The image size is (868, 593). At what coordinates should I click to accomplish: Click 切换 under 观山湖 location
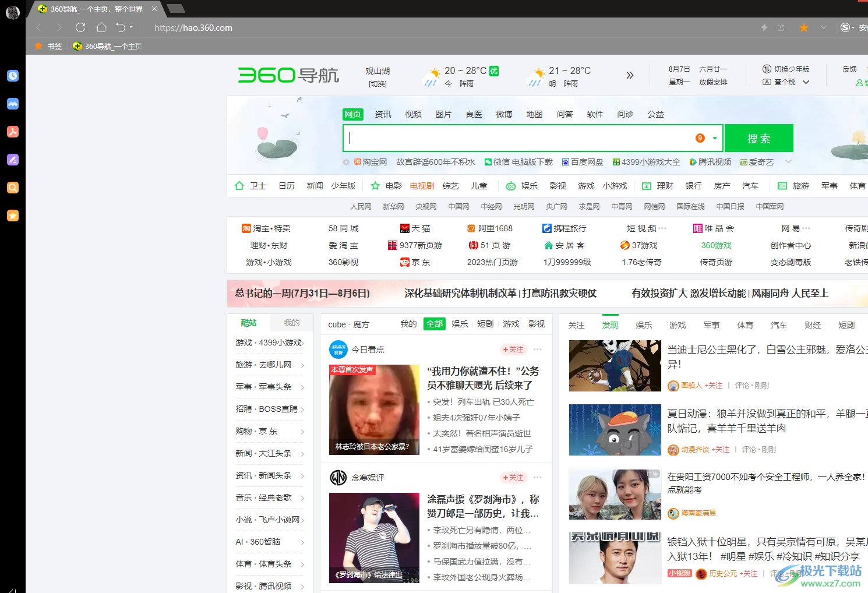coord(377,84)
